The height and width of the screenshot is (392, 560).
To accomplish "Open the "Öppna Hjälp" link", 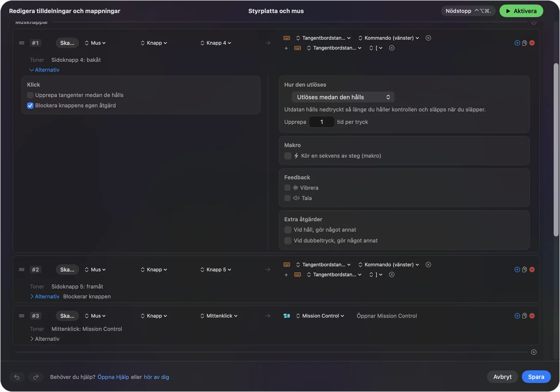I will 113,377.
